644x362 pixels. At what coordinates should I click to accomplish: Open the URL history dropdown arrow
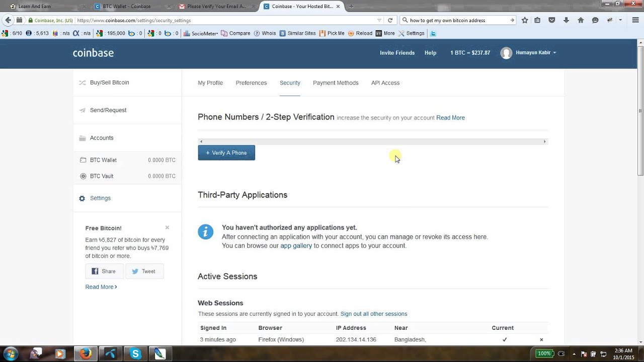379,21
